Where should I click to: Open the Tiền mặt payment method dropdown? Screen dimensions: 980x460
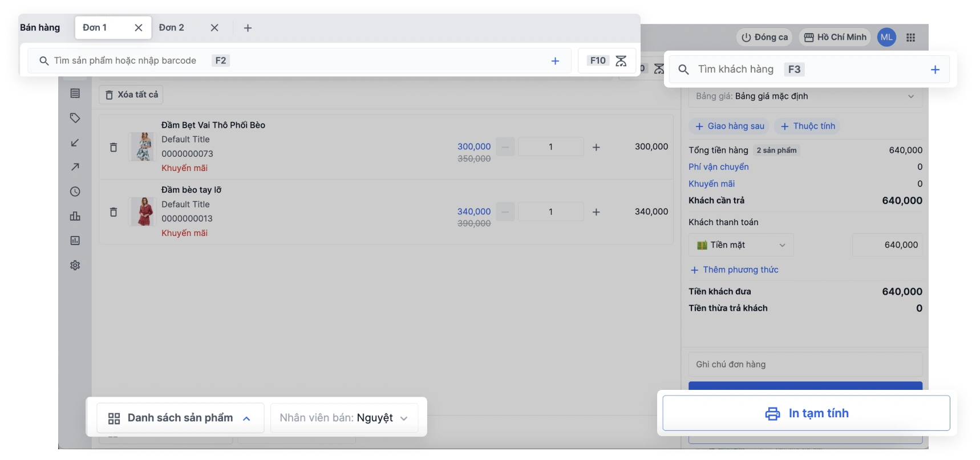tap(741, 245)
